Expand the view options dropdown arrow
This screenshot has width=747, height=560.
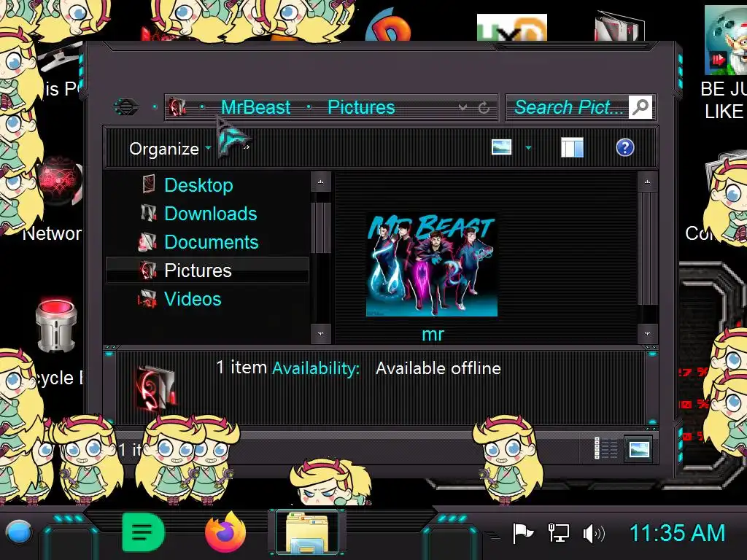[528, 147]
